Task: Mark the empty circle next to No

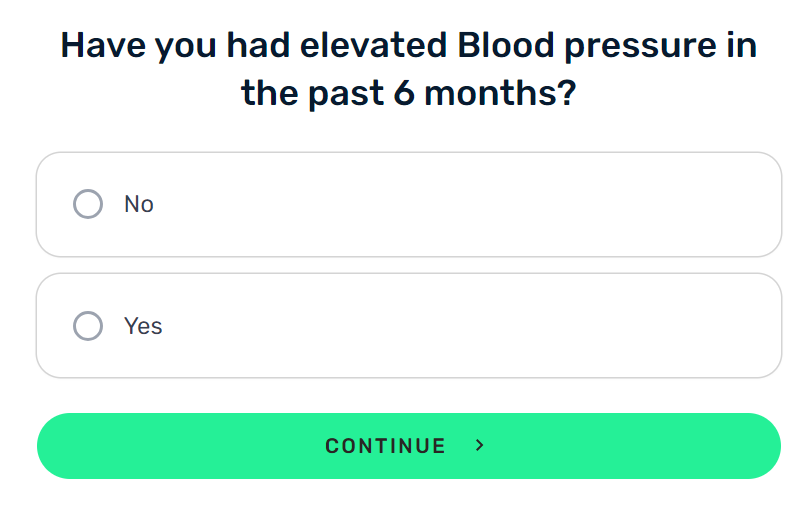Action: [88, 204]
